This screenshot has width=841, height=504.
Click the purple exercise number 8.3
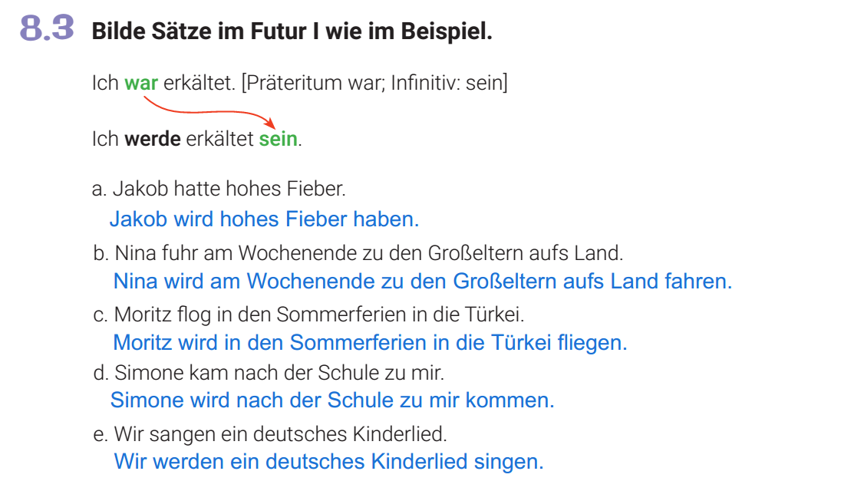tap(48, 30)
